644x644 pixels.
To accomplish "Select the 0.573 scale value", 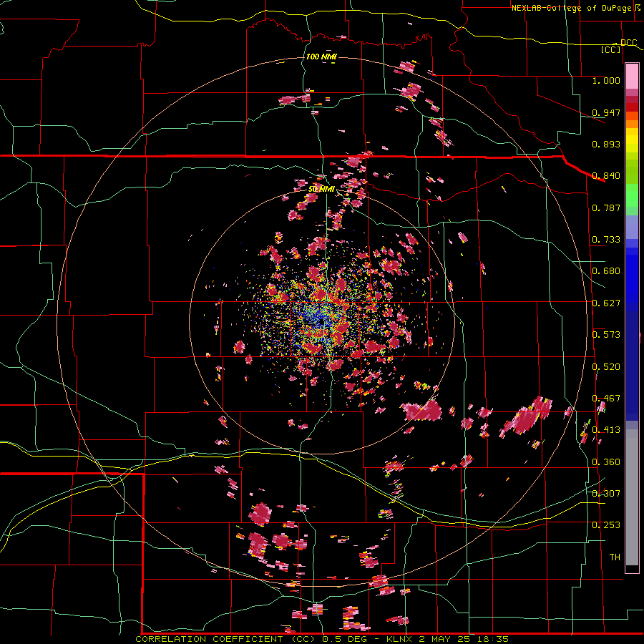I will (x=606, y=335).
